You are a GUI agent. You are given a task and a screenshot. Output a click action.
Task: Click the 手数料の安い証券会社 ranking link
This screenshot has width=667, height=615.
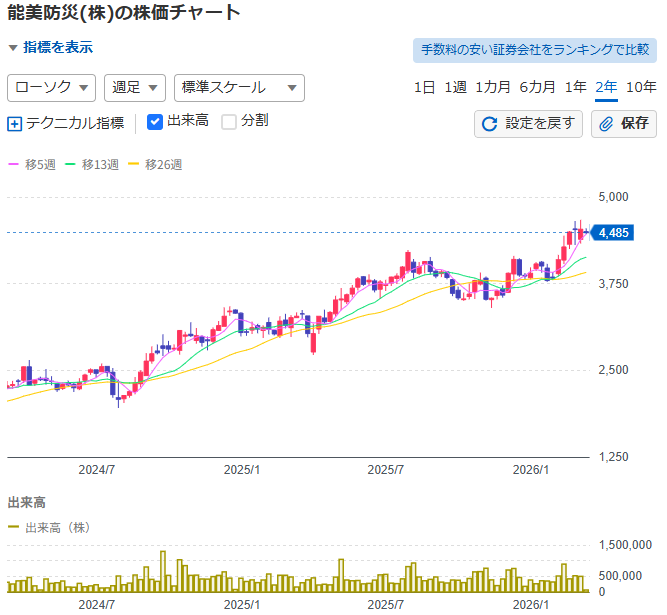pyautogui.click(x=534, y=49)
